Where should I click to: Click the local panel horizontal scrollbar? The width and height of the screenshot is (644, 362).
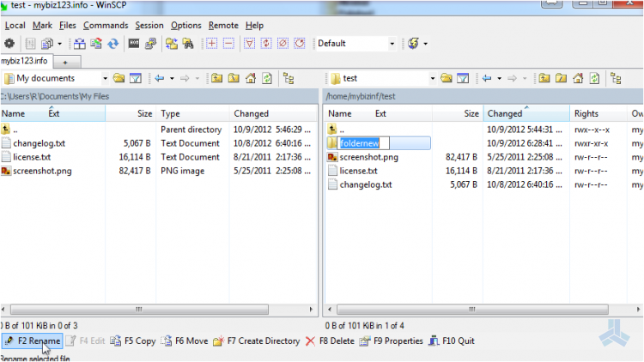(x=139, y=309)
